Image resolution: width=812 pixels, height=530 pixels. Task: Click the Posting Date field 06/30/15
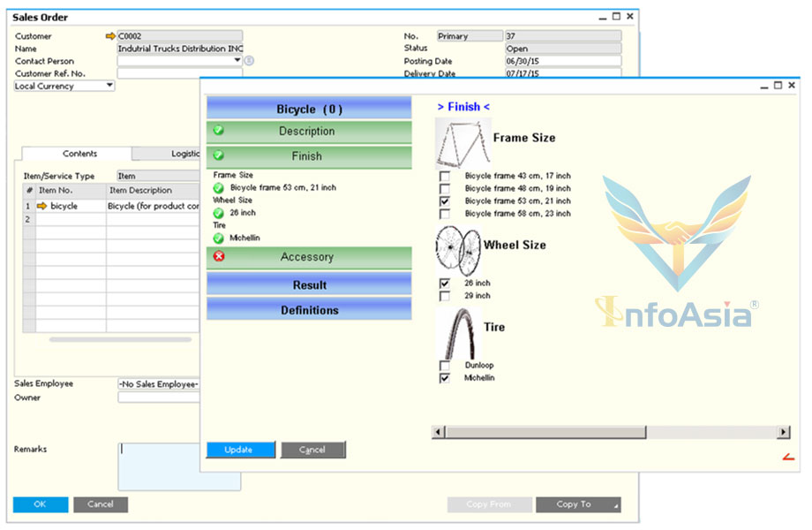pos(563,61)
